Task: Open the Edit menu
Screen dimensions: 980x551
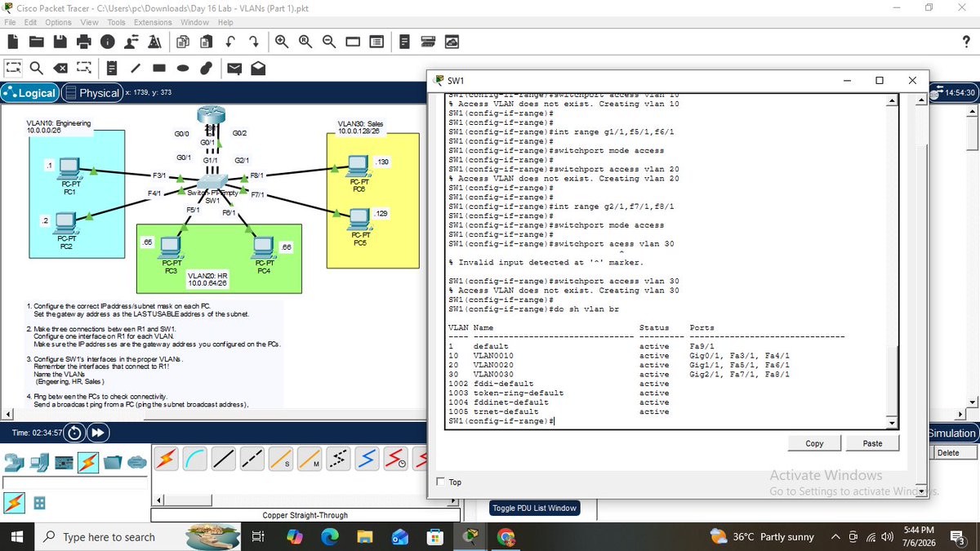Action: (32, 22)
